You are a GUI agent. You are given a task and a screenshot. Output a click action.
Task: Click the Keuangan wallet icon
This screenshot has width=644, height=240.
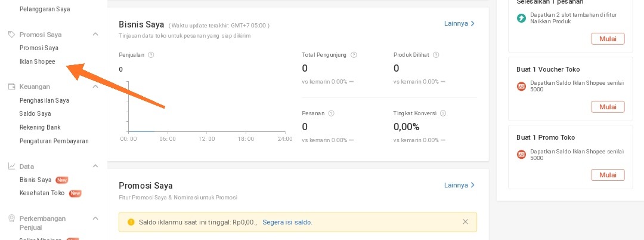pos(11,87)
